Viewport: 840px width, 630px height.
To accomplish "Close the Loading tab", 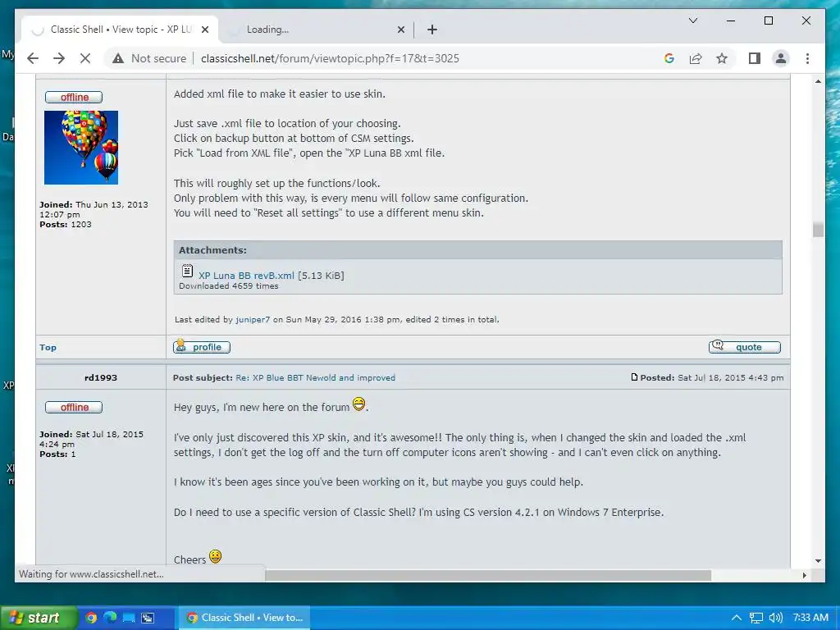I will (400, 30).
